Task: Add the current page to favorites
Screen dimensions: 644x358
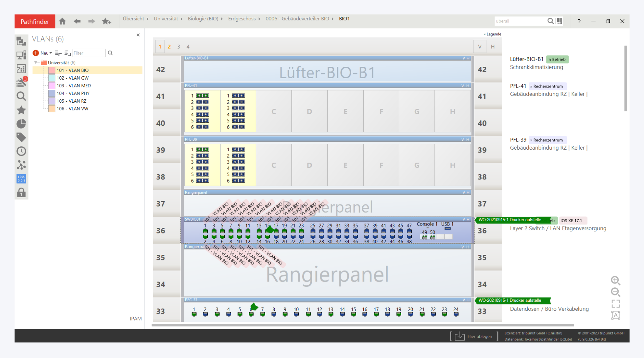Action: (x=106, y=21)
